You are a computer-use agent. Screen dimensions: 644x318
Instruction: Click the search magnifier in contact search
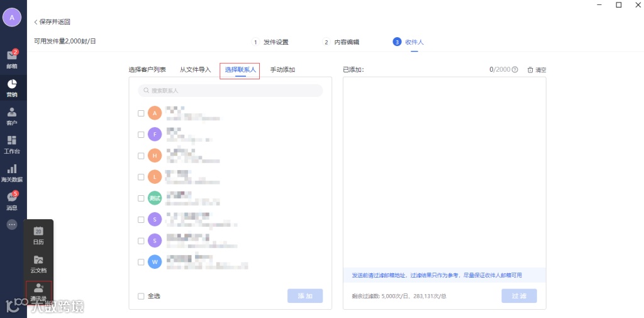[x=146, y=91]
